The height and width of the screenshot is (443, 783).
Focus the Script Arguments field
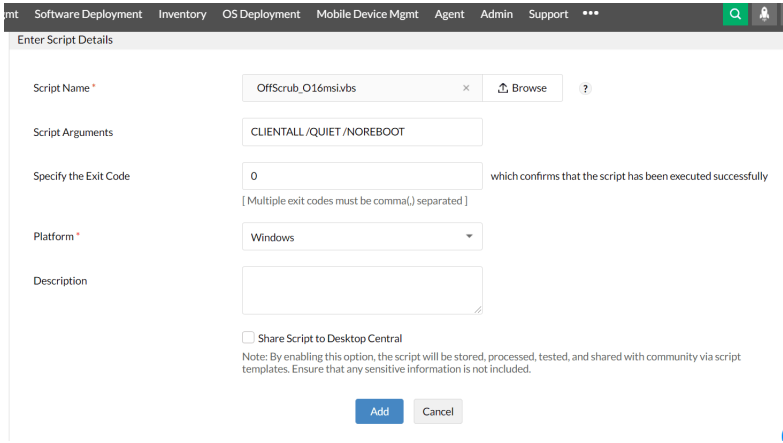[x=362, y=132]
